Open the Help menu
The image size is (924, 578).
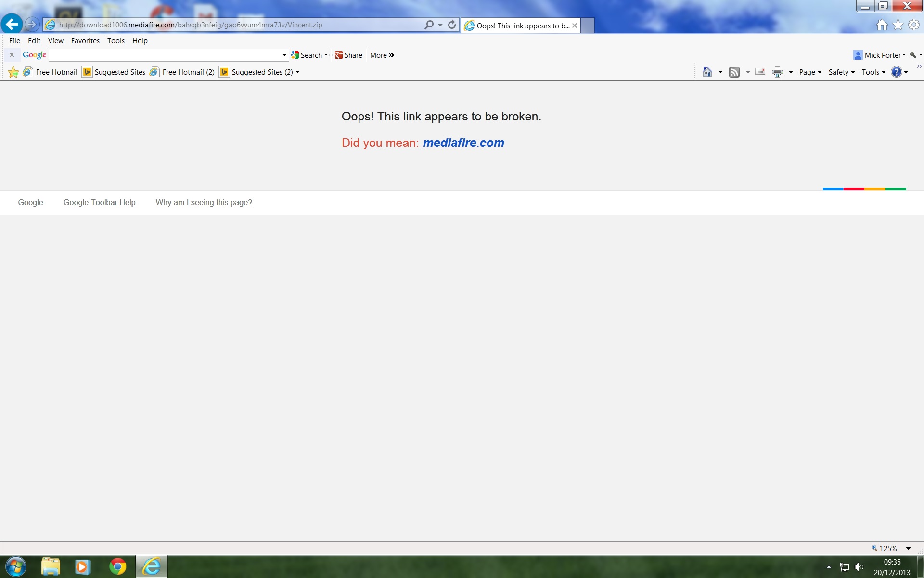coord(140,41)
